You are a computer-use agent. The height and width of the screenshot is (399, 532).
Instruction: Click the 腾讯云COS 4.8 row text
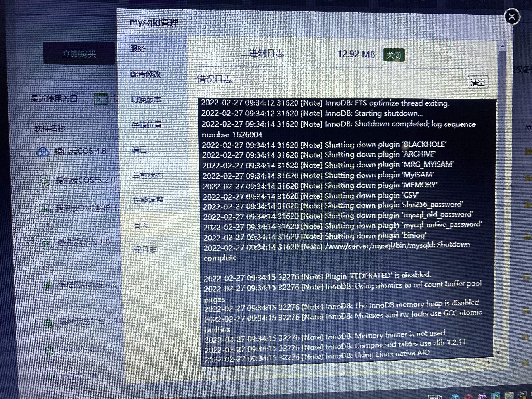80,151
